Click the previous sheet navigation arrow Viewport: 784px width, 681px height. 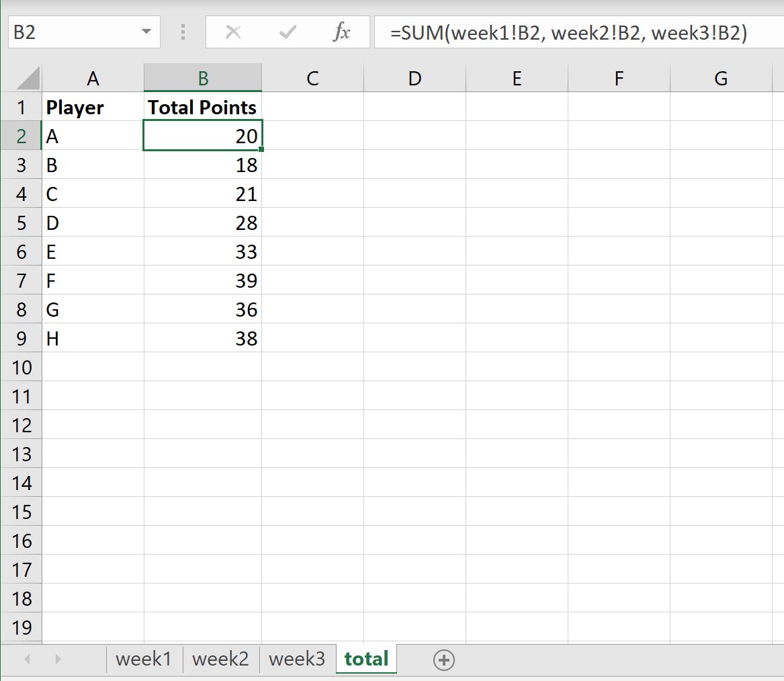[28, 659]
